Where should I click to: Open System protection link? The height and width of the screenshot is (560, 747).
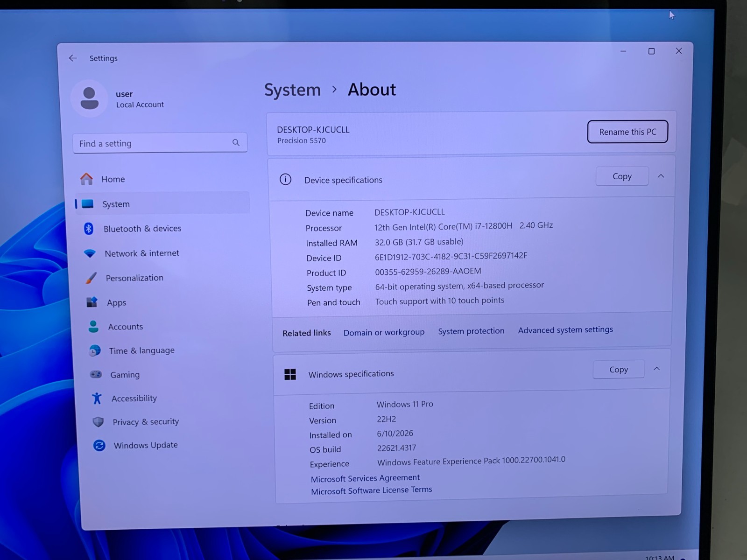pyautogui.click(x=471, y=331)
